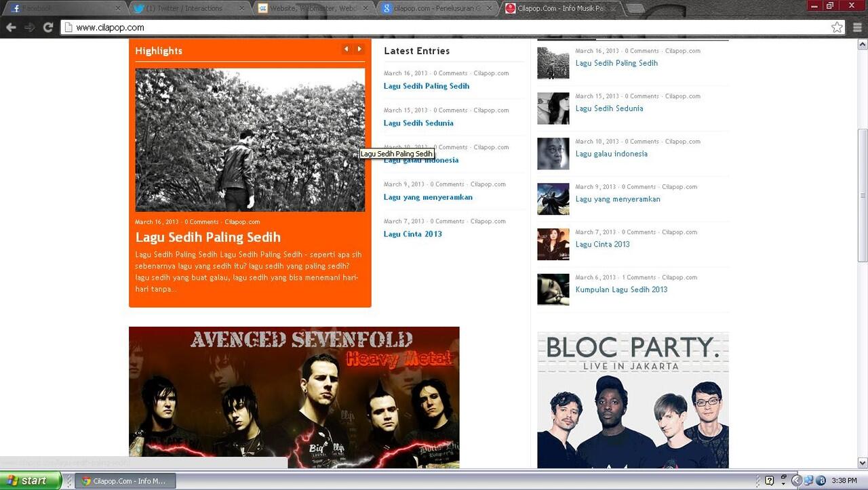The image size is (868, 490).
Task: Click sidebar thumbnail for Lagu Sedih Sedunia
Action: tap(553, 108)
